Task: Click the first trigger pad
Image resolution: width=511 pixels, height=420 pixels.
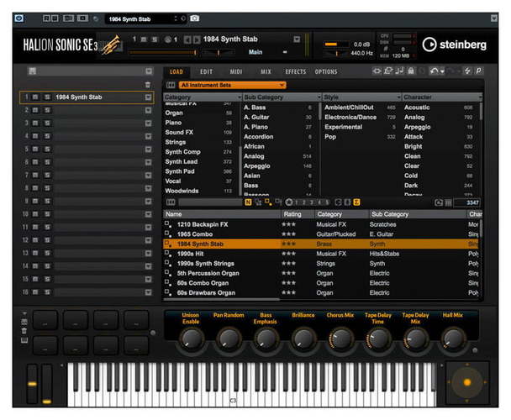Action: 45,320
